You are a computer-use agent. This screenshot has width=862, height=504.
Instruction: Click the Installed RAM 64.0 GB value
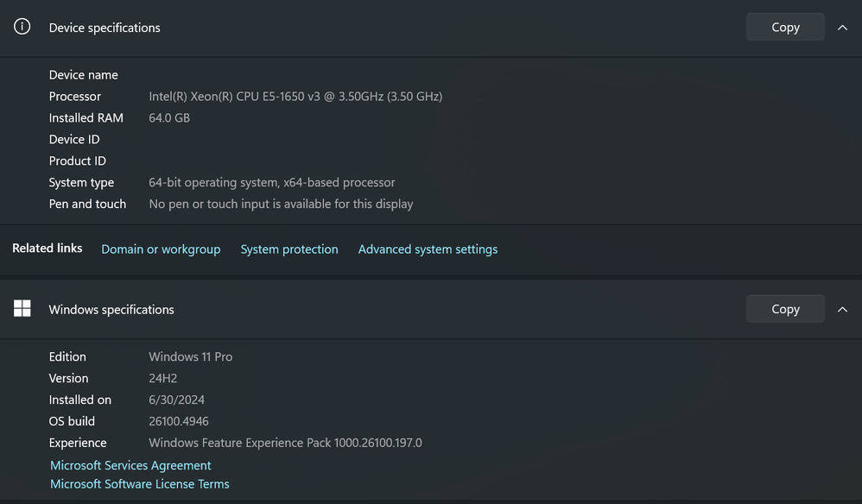[169, 117]
